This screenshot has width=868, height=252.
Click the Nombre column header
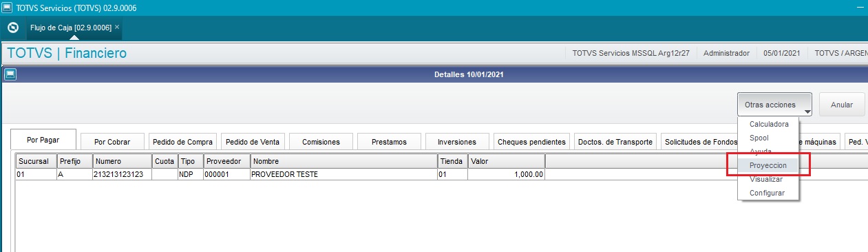(344, 161)
